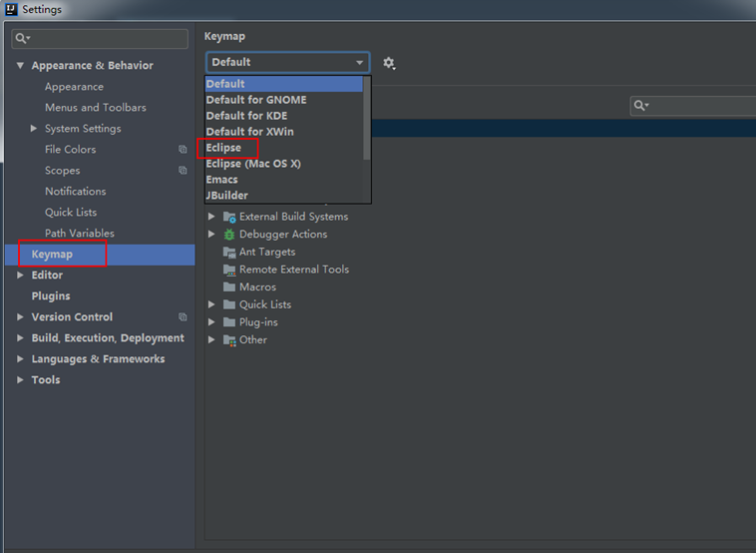Click the magnifier icon in settings search
756x553 pixels.
[x=22, y=38]
